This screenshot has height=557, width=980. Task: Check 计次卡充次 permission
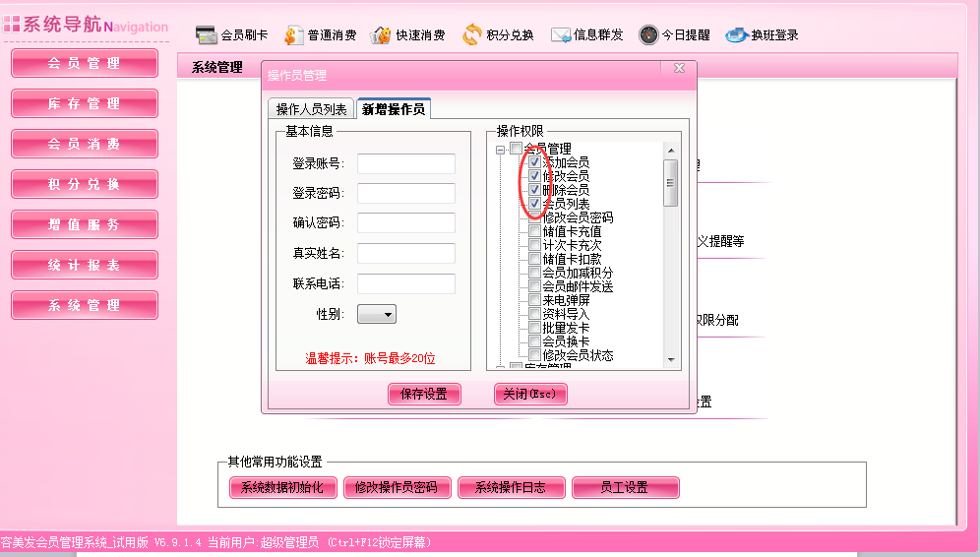(x=535, y=245)
